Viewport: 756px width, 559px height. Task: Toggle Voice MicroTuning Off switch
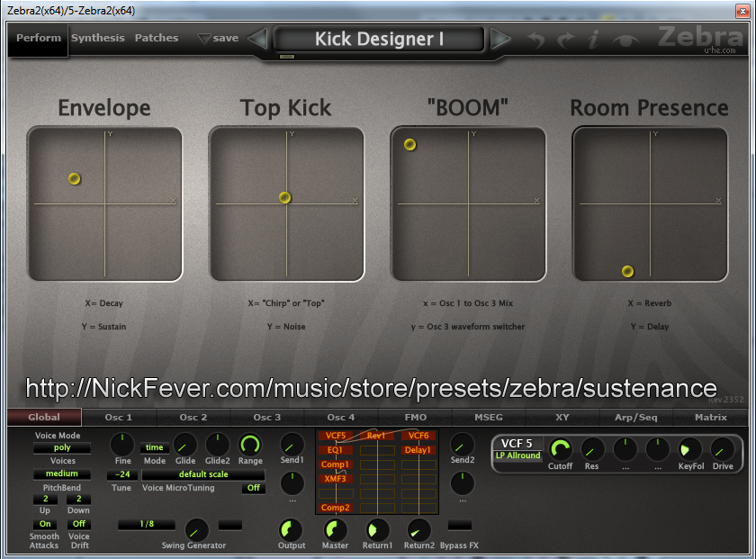(x=254, y=488)
